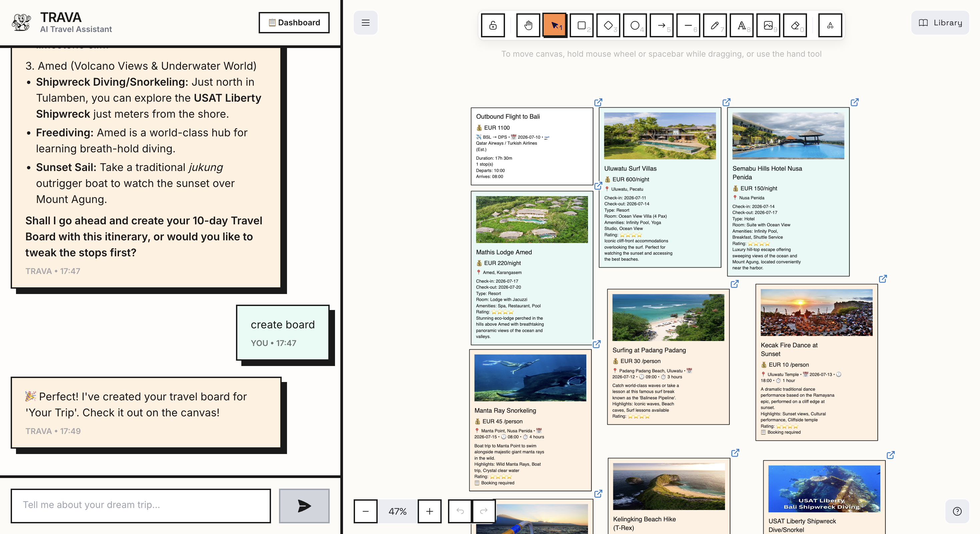Screen dimensions: 980x534
Task: Select the Hand tool for panning
Action: click(528, 25)
